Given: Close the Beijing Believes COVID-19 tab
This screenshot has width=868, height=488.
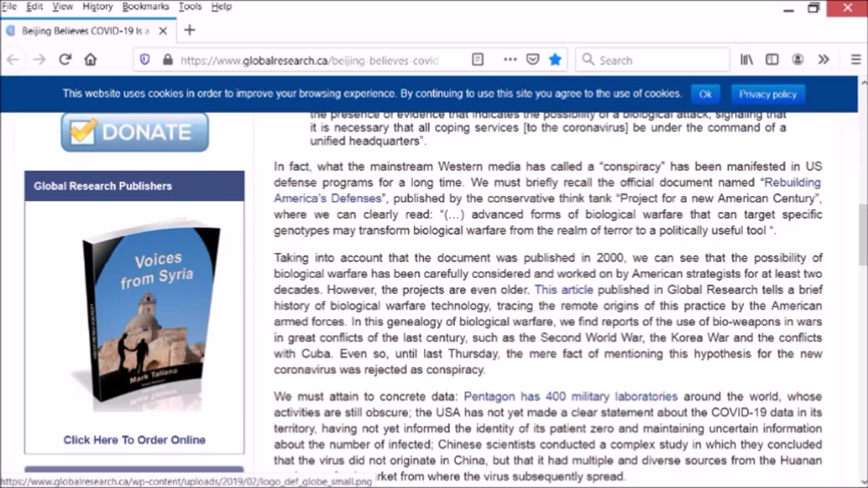Looking at the screenshot, I should pos(163,30).
